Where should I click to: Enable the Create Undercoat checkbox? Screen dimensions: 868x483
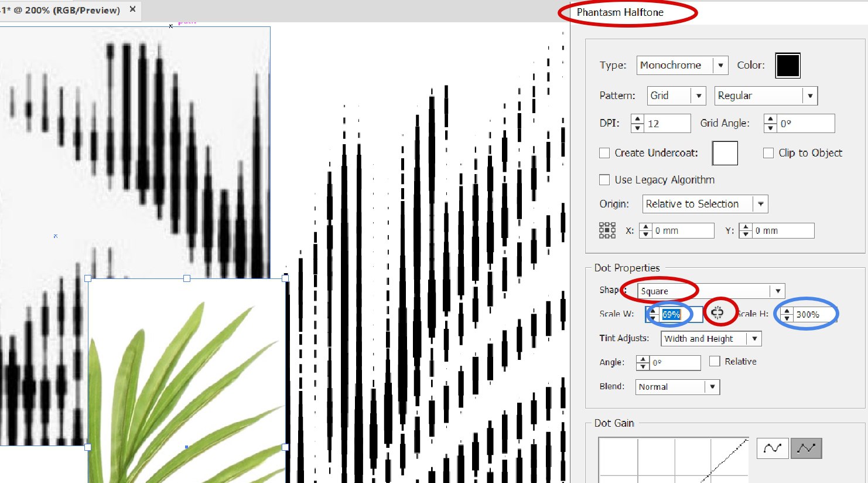click(604, 153)
